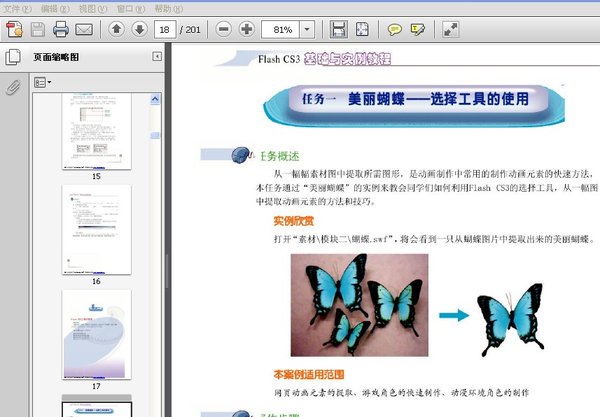
Task: Select the highlight text tool
Action: 417,29
